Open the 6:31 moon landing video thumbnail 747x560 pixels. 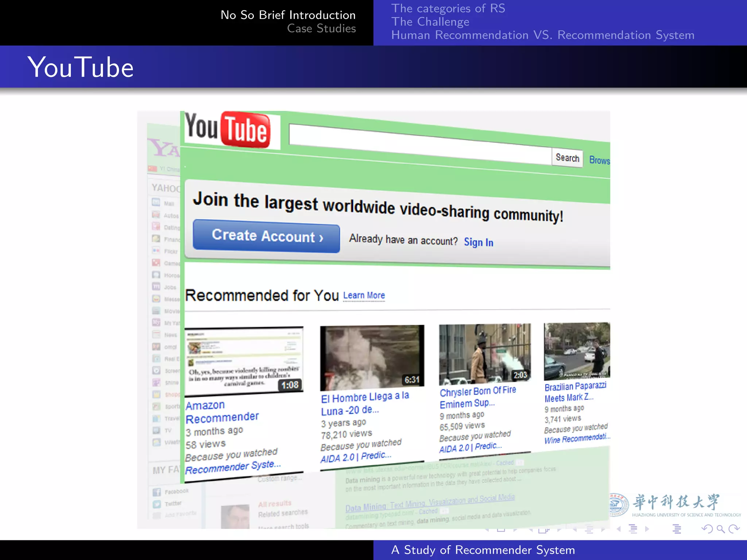372,358
